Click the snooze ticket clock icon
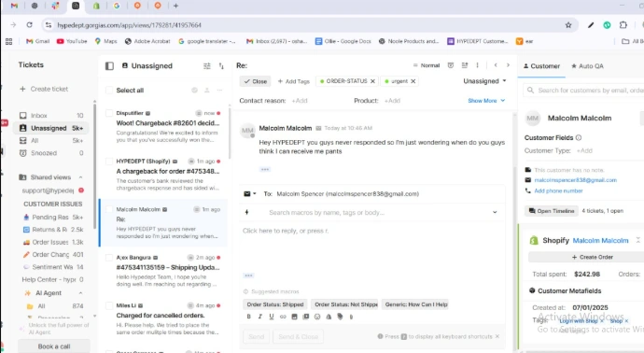Image resolution: width=644 pixels, height=353 pixels. [x=451, y=65]
